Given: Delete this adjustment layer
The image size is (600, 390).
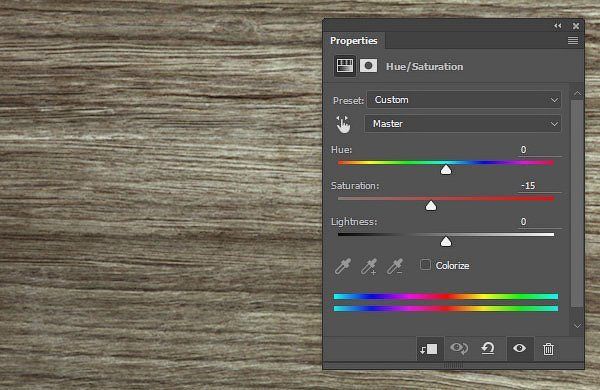Looking at the screenshot, I should click(548, 349).
